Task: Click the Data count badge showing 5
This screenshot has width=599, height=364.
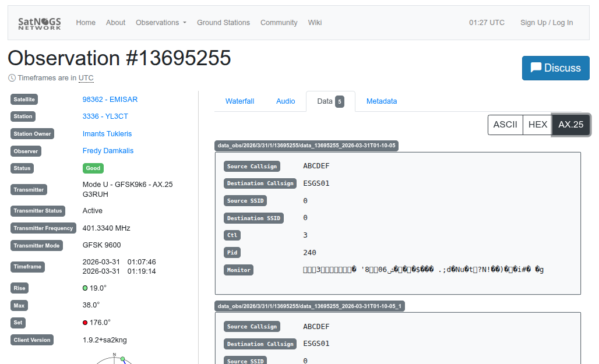Action: [x=340, y=101]
